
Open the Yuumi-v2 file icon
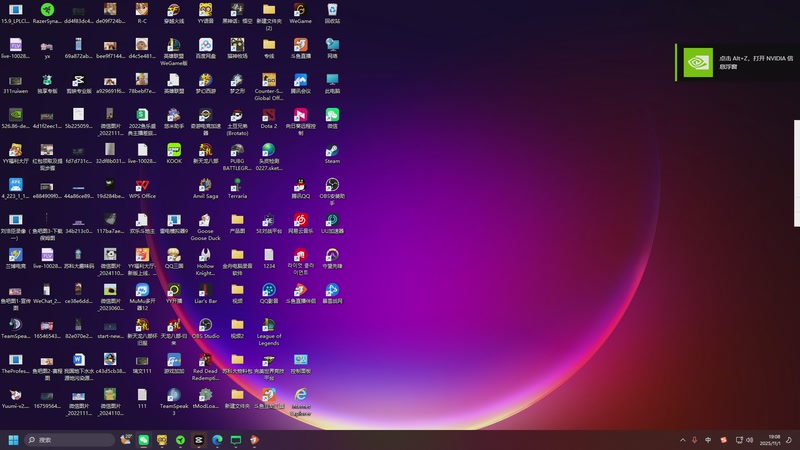pos(15,399)
